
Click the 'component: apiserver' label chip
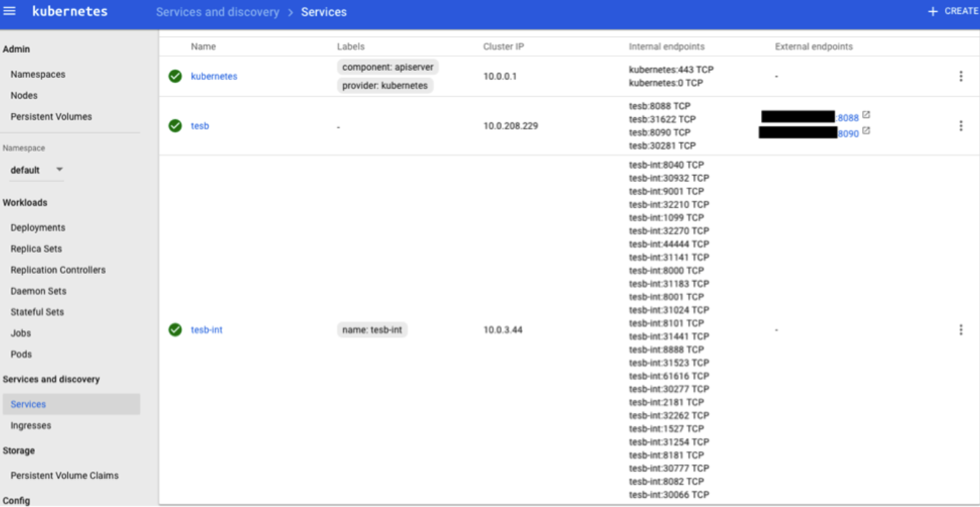click(388, 67)
